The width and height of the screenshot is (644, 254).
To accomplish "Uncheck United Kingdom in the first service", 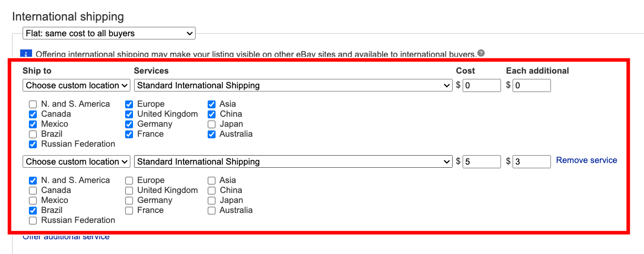I will coord(129,114).
